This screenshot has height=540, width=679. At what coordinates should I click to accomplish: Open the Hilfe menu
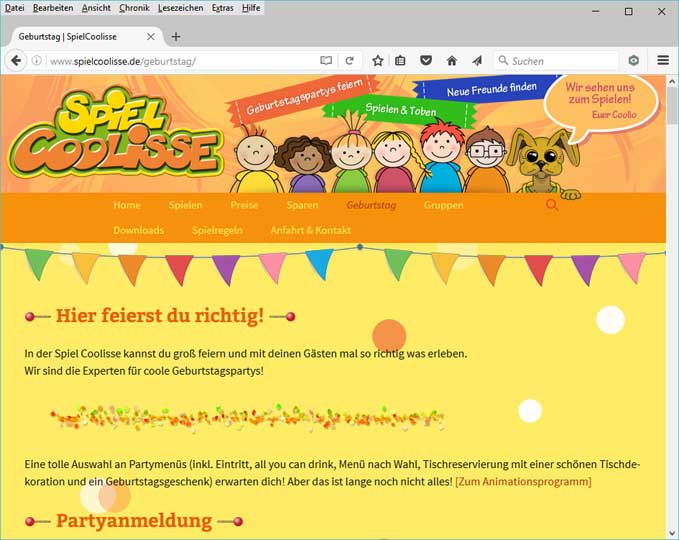251,8
